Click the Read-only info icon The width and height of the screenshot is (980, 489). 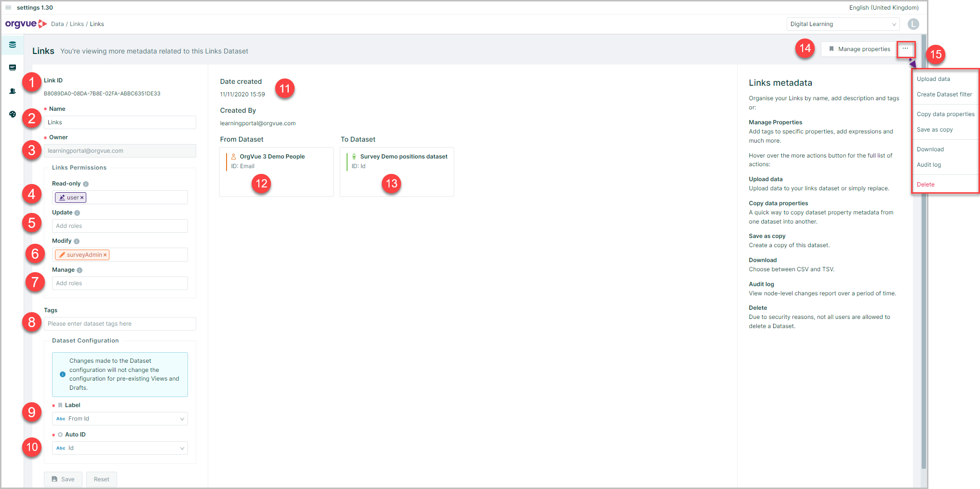point(86,184)
